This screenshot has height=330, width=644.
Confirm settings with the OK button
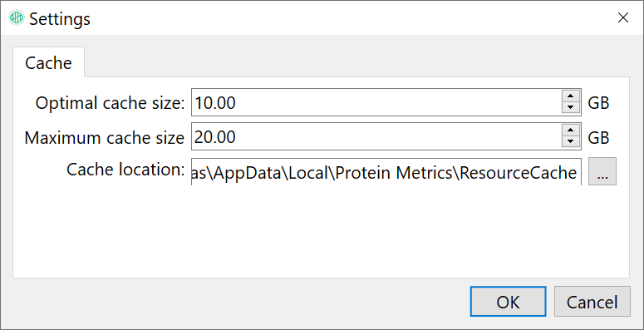point(508,302)
